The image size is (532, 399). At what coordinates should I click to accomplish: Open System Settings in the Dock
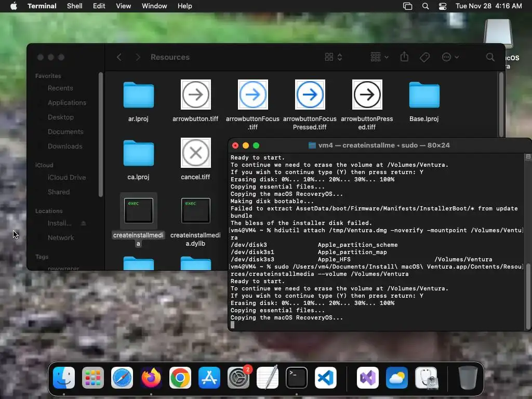238,378
